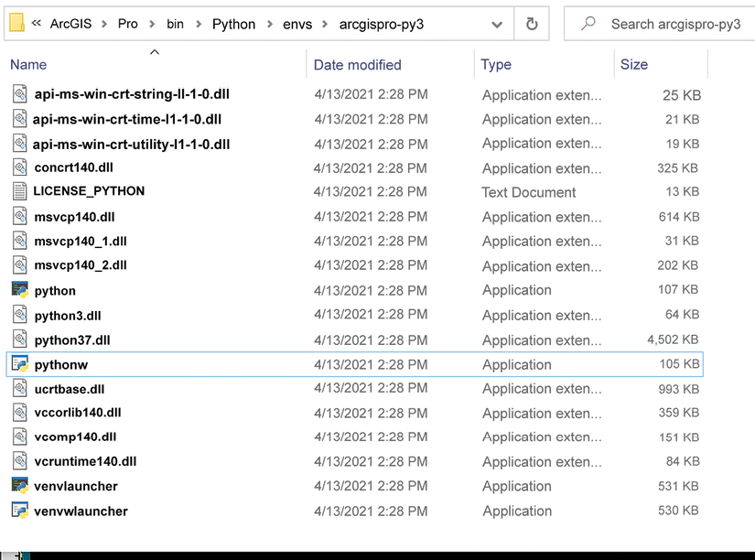Click the 614 KB size value
Viewport: 755px width, 560px height.
(679, 217)
